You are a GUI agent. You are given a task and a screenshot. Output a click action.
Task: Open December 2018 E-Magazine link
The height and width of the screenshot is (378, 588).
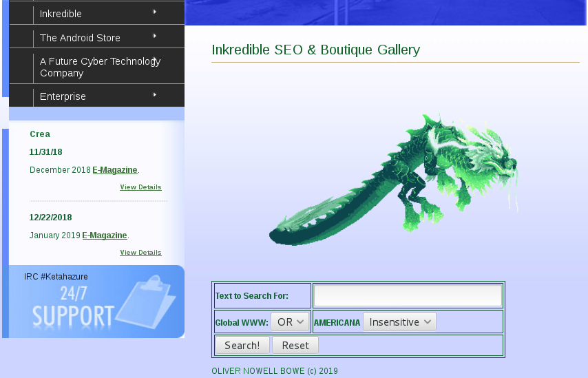(x=115, y=170)
